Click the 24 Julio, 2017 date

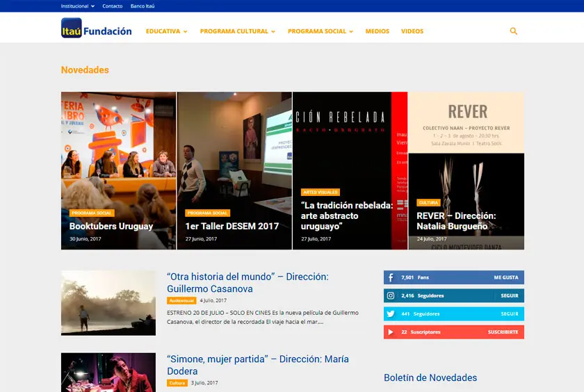432,238
